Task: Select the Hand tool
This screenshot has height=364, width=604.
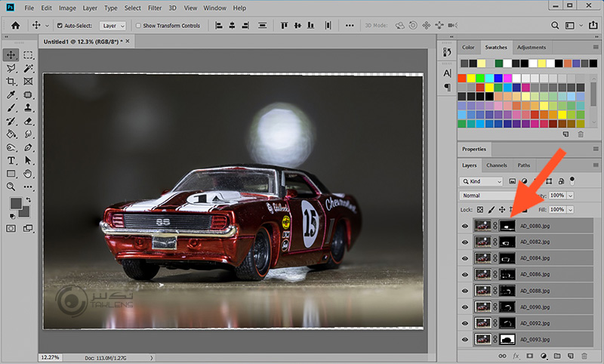Action: pos(28,174)
